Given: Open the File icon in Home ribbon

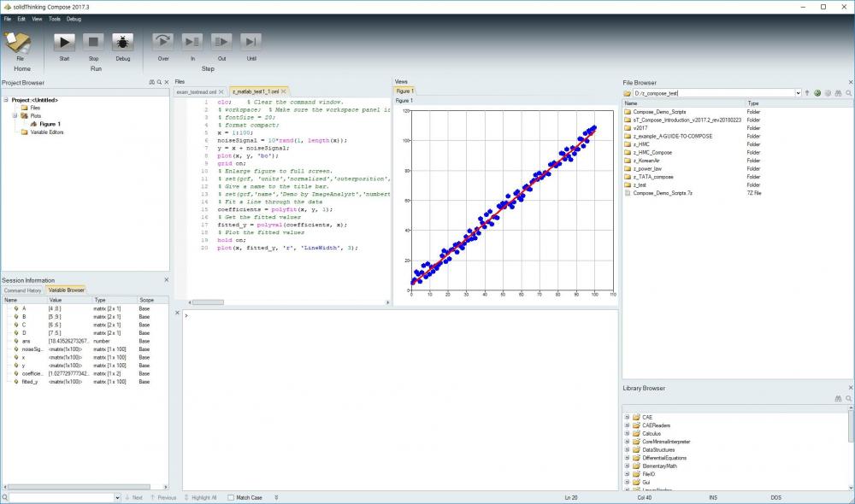Looking at the screenshot, I should pos(18,43).
